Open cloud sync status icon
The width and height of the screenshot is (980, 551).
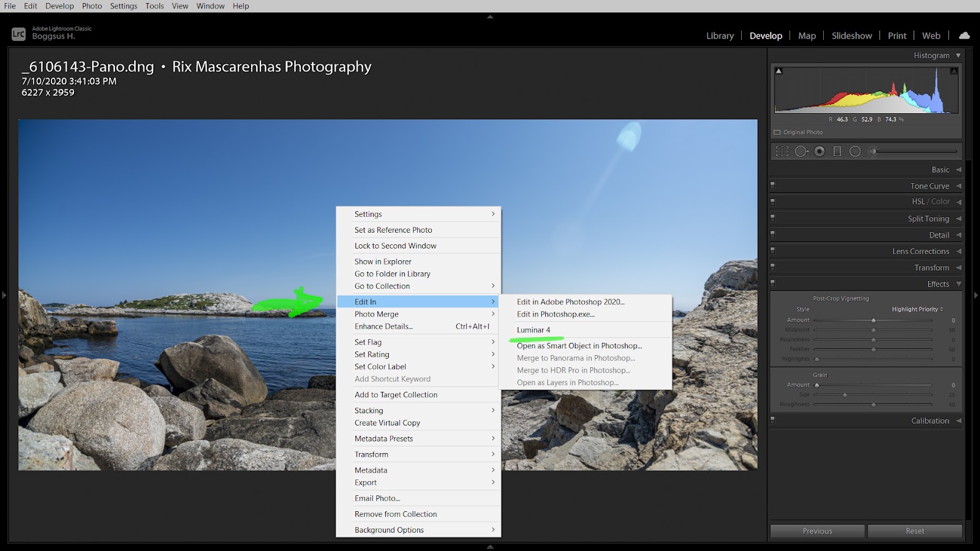coord(964,36)
